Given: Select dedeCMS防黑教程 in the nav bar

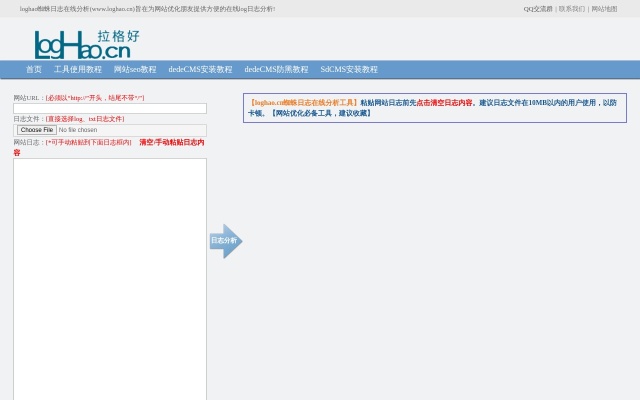Looking at the screenshot, I should click(276, 70).
